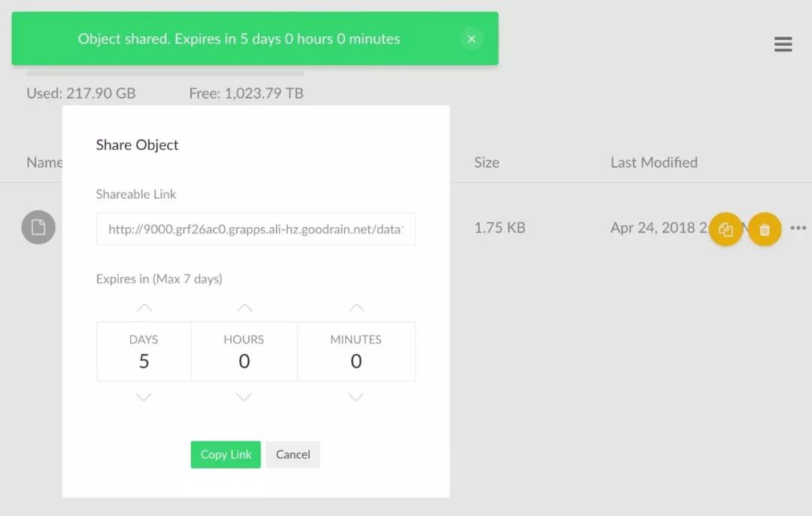The image size is (812, 516).
Task: Click the DAYS value box
Action: click(x=144, y=352)
